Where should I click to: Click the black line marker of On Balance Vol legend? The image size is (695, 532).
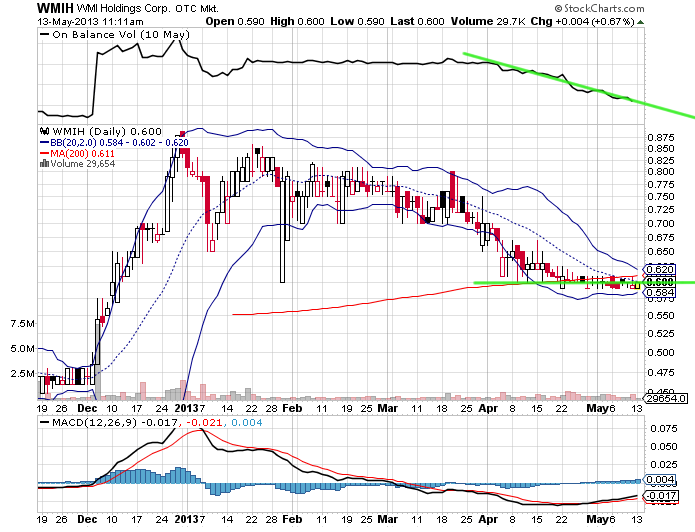44,34
